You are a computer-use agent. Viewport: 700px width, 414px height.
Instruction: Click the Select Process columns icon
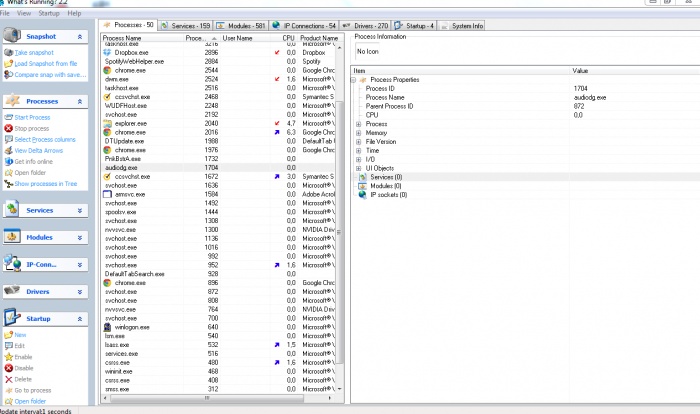coord(8,139)
